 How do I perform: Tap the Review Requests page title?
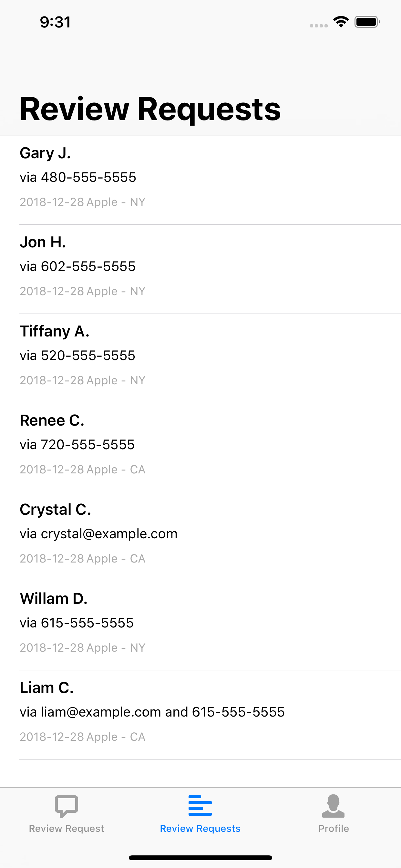150,109
